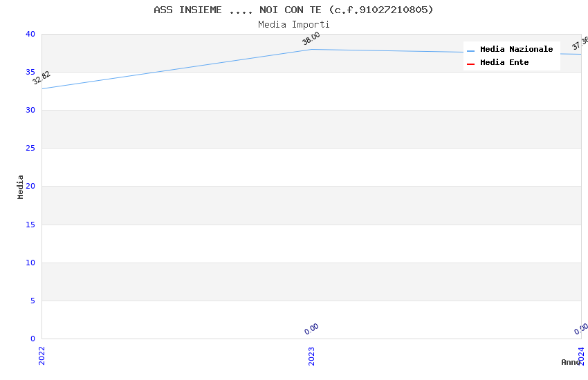Viewport: 588px width, 380px height.
Task: Select the 2024 year tick label
Action: coord(581,355)
